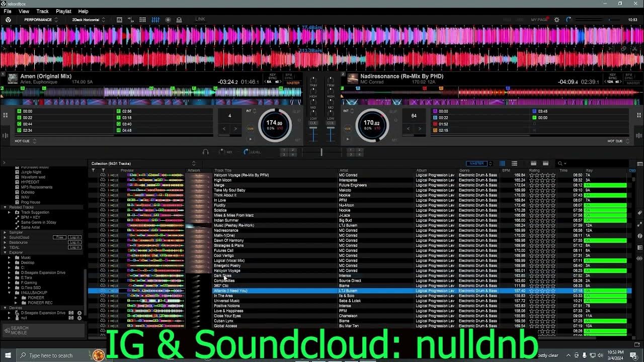Sort tracks by BPM column header
This screenshot has height=362, width=644.
(506, 170)
